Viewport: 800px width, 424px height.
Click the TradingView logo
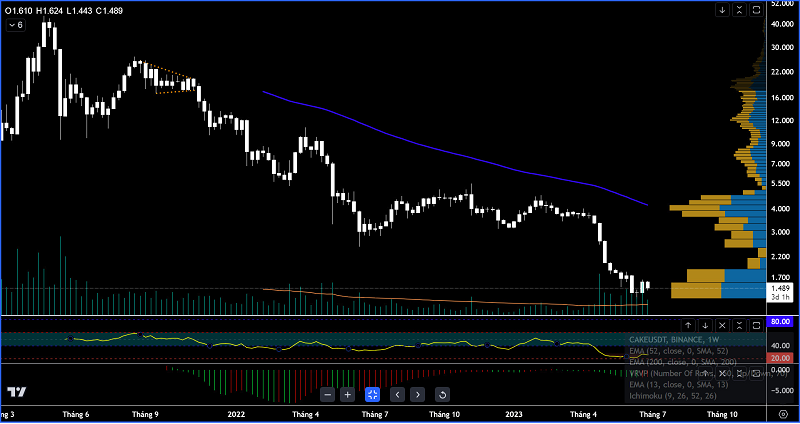[17, 392]
